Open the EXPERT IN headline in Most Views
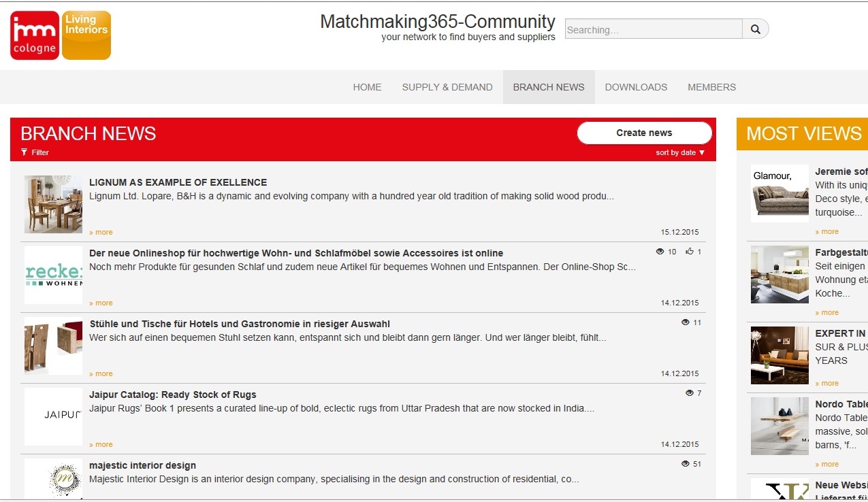 pyautogui.click(x=841, y=333)
